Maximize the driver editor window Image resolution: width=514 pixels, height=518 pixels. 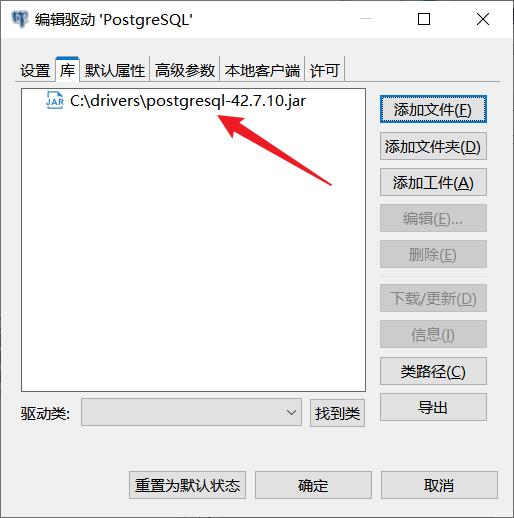click(x=424, y=19)
